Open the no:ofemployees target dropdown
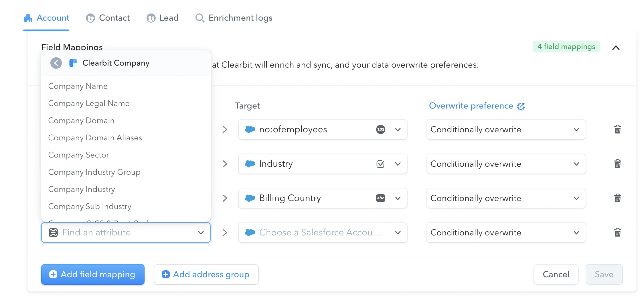This screenshot has height=303, width=644. coord(323,129)
